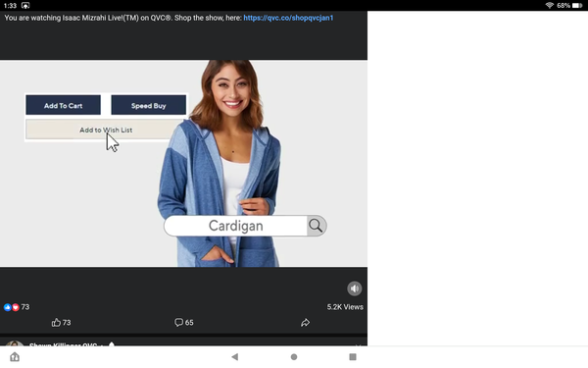Click the Speed Buy button
This screenshot has height=368, width=588.
tap(149, 105)
